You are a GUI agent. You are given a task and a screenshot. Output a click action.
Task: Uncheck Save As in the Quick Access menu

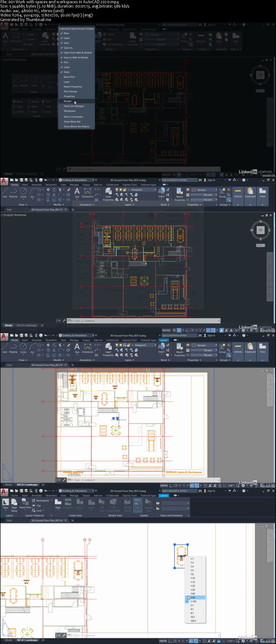68,48
